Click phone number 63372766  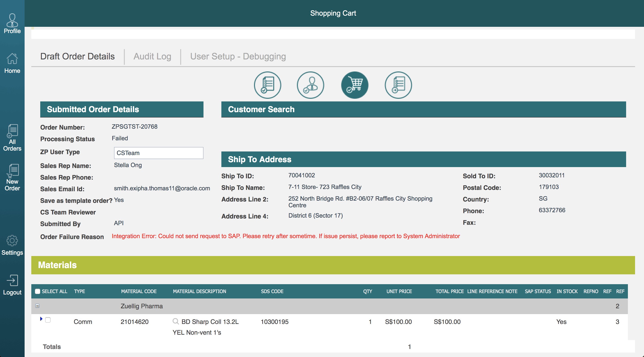click(552, 210)
